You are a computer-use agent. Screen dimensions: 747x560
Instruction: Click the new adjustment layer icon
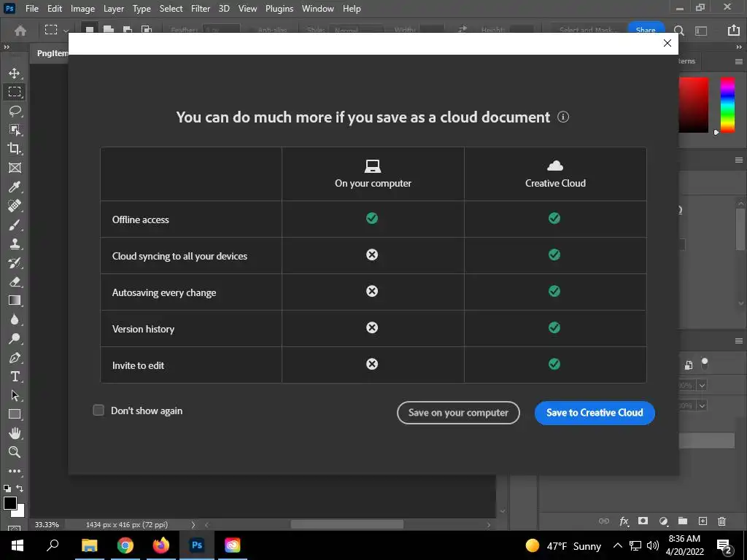point(663,521)
